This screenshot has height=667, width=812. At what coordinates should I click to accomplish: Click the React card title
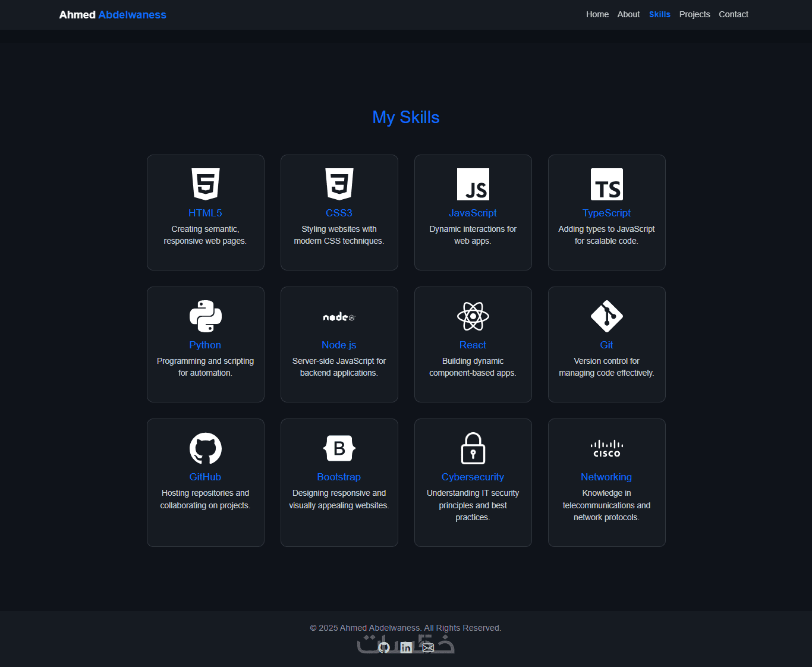473,345
